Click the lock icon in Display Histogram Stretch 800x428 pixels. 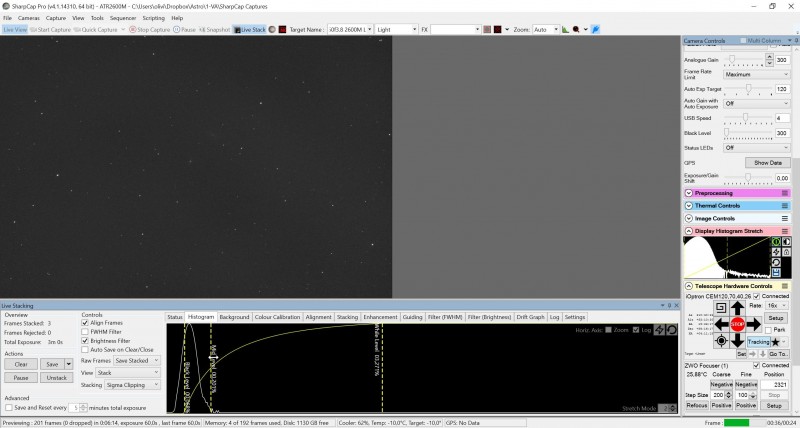tap(786, 252)
